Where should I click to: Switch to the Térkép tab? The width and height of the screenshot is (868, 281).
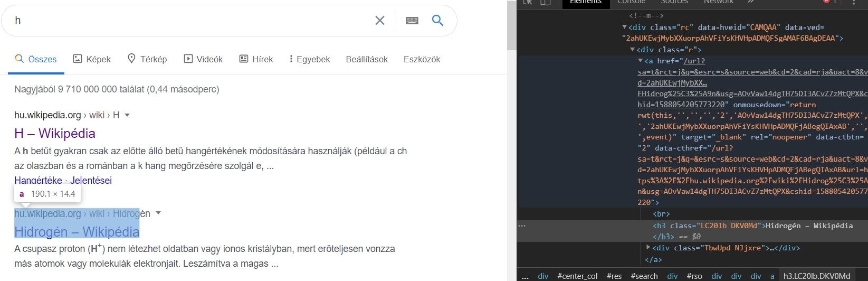pos(147,59)
